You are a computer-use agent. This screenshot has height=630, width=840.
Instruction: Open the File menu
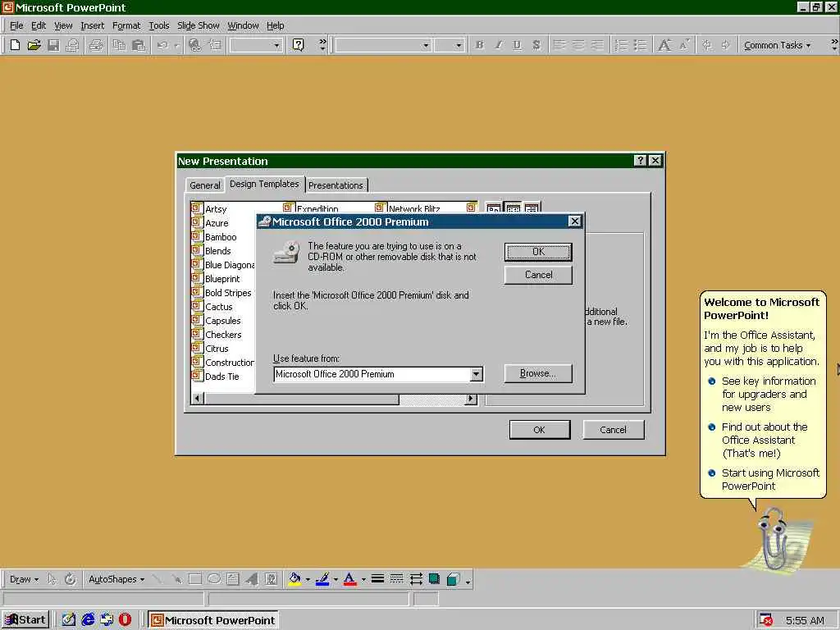point(16,25)
